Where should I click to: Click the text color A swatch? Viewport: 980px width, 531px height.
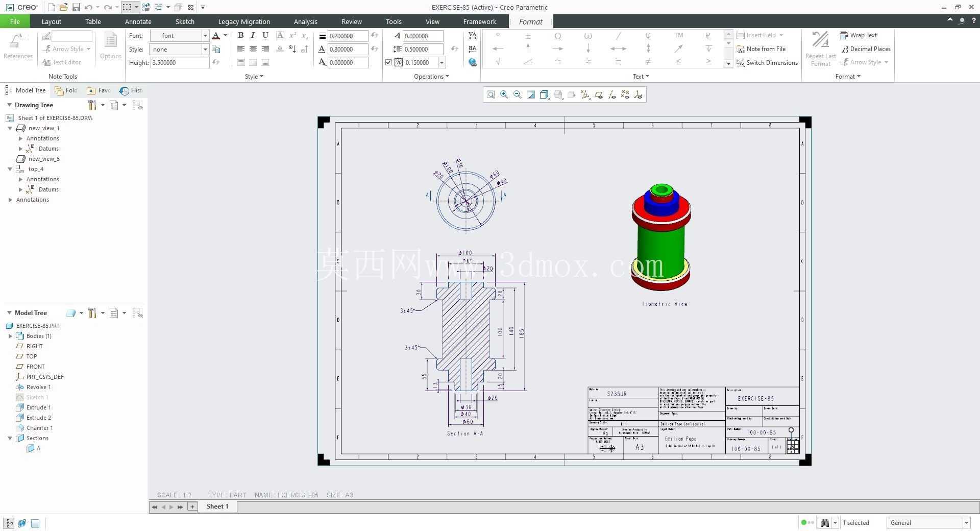[216, 35]
